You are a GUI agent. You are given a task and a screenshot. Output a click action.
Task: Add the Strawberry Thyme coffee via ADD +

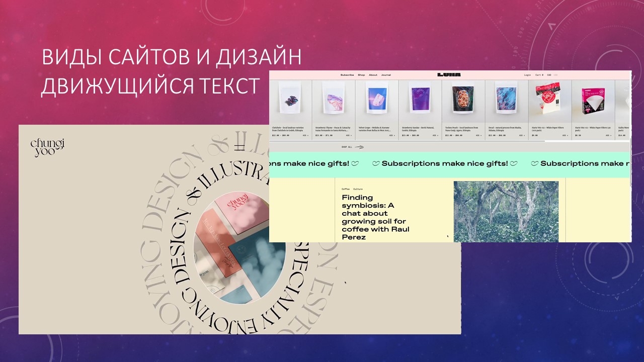[349, 135]
